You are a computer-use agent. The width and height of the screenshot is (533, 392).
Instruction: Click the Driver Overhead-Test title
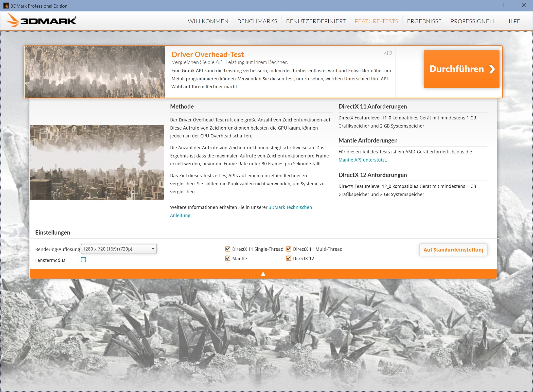[x=207, y=55]
